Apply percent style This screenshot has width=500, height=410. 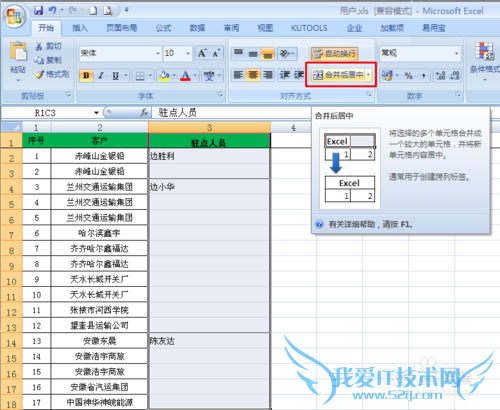(409, 76)
